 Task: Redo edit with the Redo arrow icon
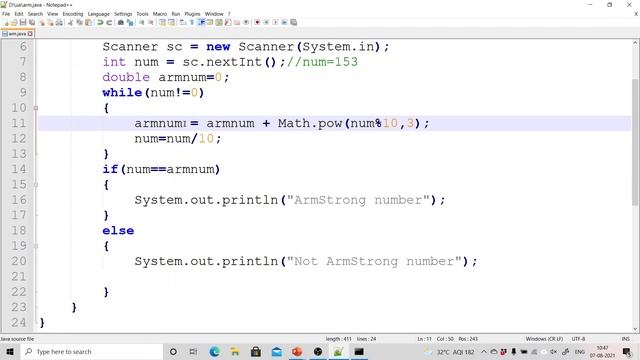109,22
